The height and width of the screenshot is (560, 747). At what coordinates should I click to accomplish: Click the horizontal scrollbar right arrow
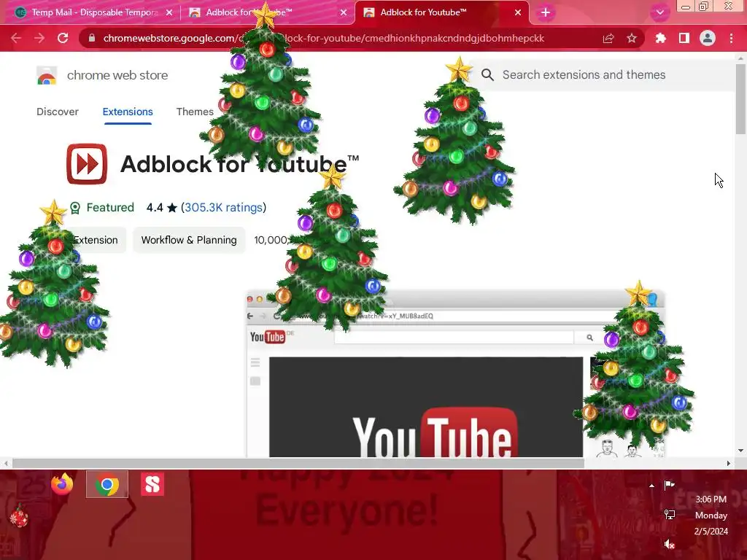[729, 463]
